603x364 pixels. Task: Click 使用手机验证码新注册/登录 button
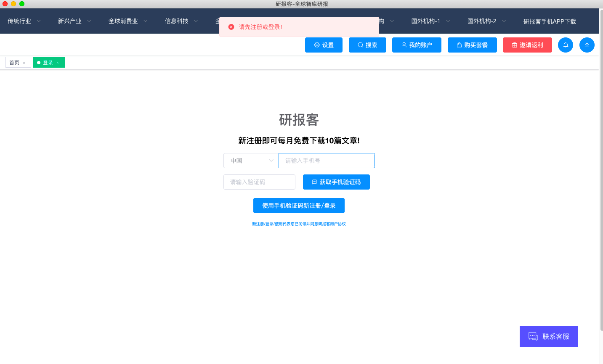(x=299, y=206)
